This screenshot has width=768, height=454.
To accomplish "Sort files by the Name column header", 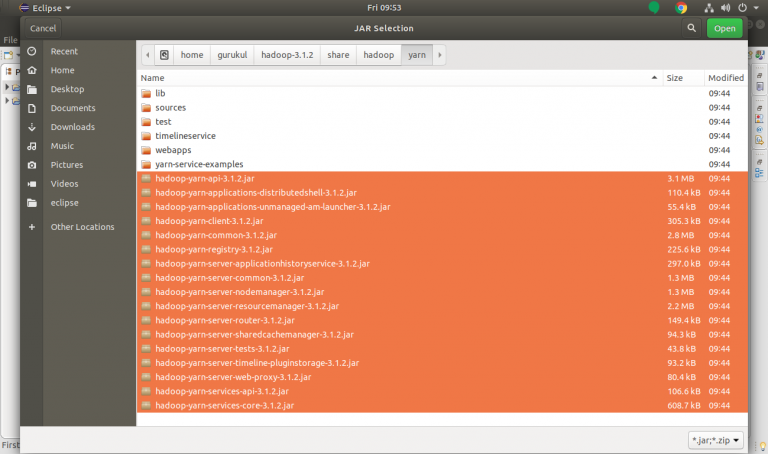I will (x=400, y=77).
